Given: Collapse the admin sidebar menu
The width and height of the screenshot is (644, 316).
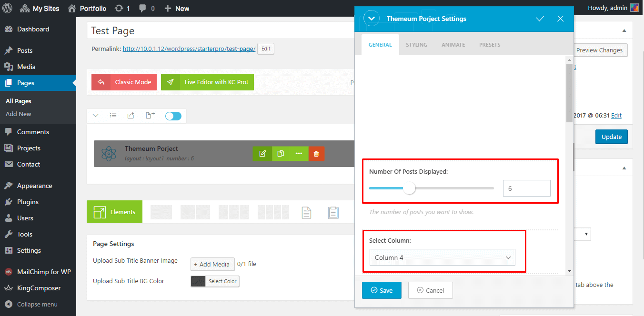Looking at the screenshot, I should click(x=38, y=304).
